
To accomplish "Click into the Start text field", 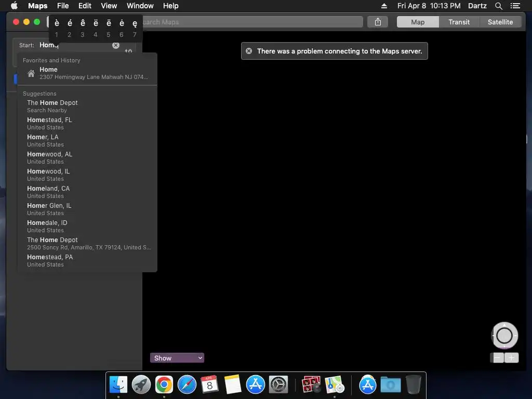I will coord(75,45).
